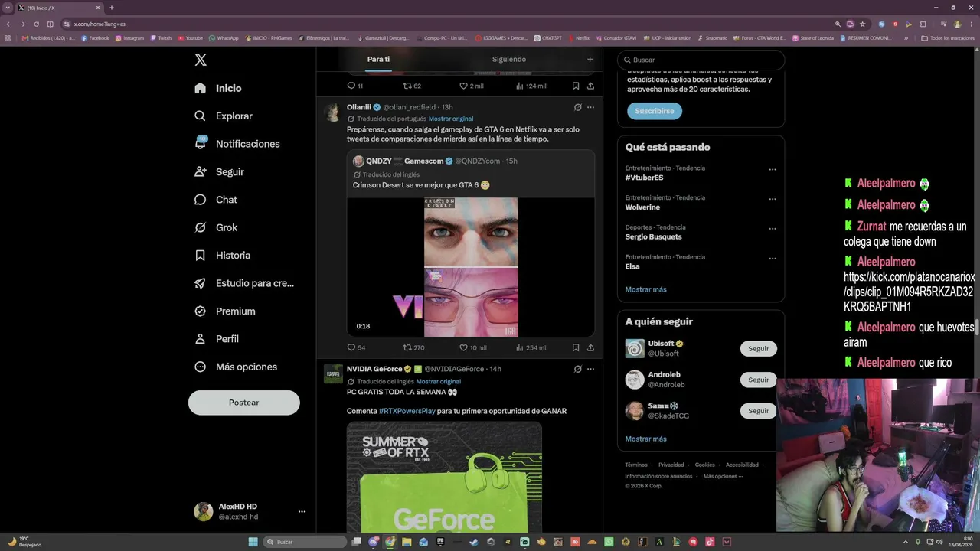
Task: Like the top post with 2 mil likes
Action: tap(471, 86)
